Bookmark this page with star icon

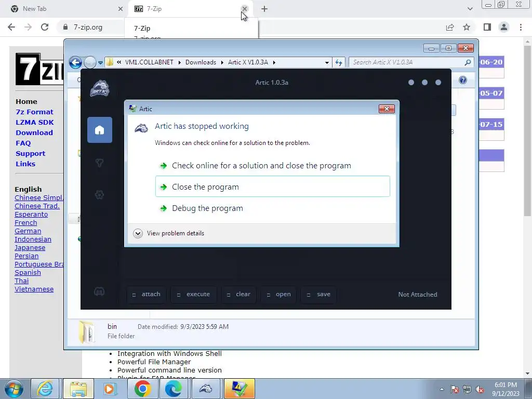click(x=467, y=27)
